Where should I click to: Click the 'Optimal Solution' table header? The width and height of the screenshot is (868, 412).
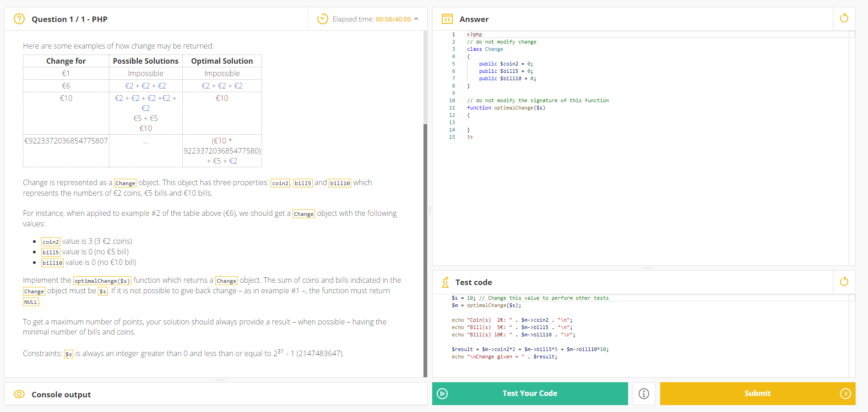[222, 61]
